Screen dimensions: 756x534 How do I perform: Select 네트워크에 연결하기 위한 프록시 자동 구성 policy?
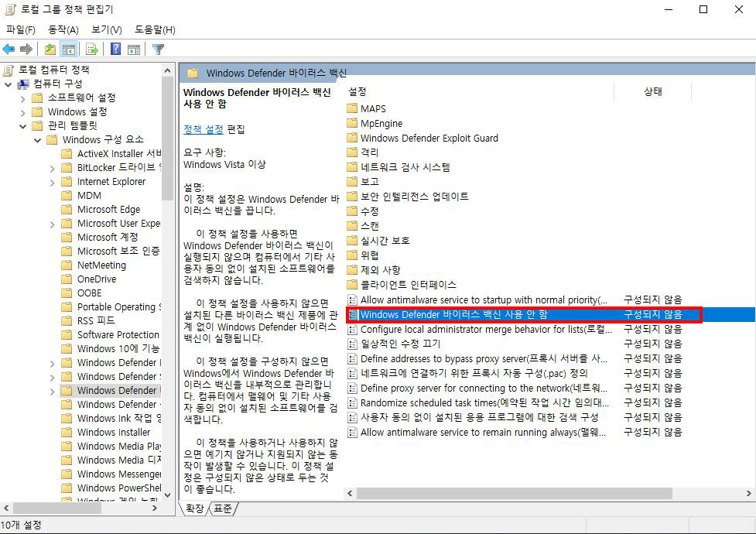pos(514,373)
